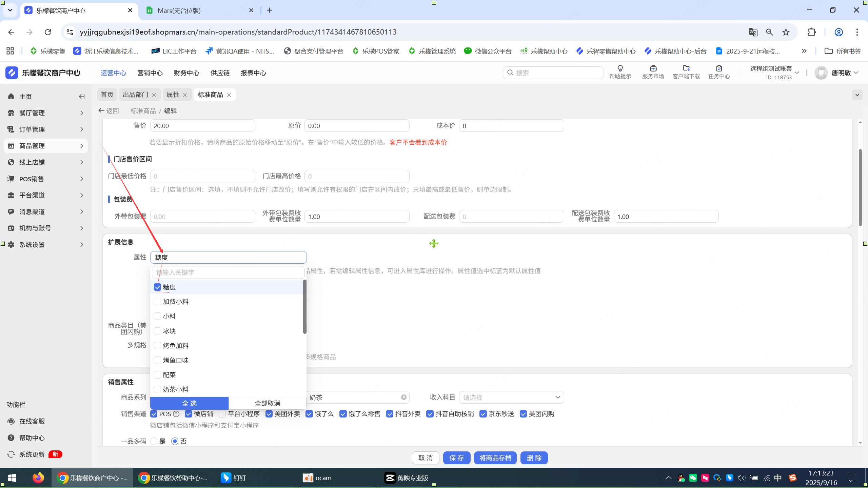
Task: Click the POS help question mark icon
Action: tap(176, 414)
